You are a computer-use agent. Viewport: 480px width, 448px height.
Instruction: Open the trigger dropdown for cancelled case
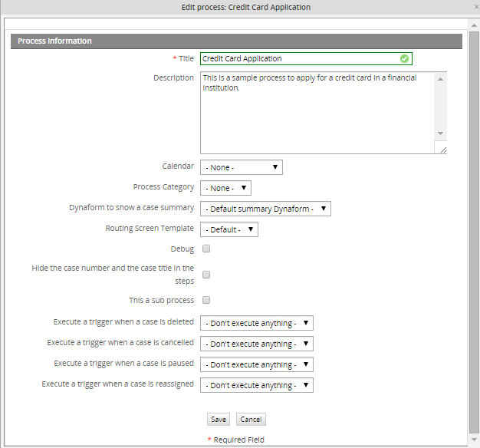tap(256, 344)
